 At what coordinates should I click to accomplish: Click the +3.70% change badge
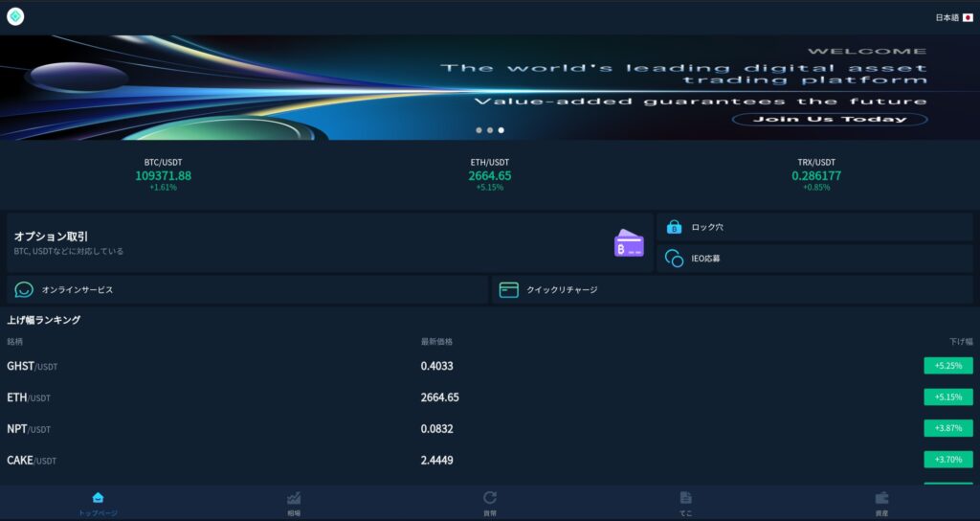[948, 460]
